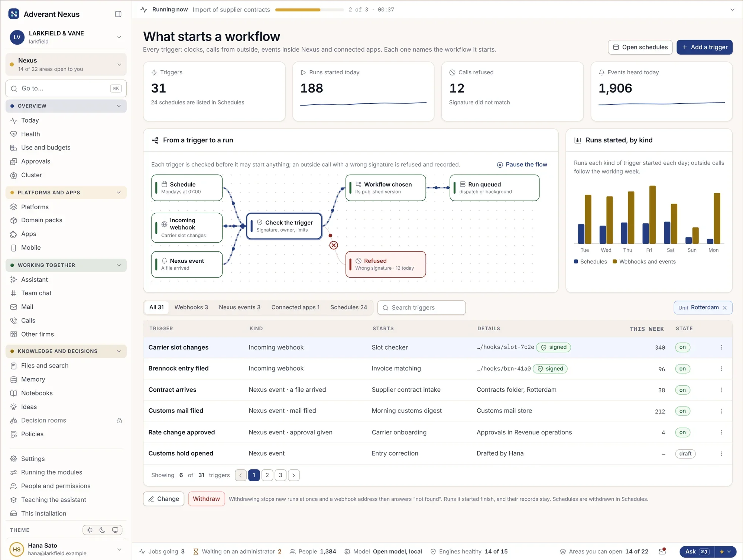
Task: Expand the running job bar chevron
Action: click(x=732, y=10)
